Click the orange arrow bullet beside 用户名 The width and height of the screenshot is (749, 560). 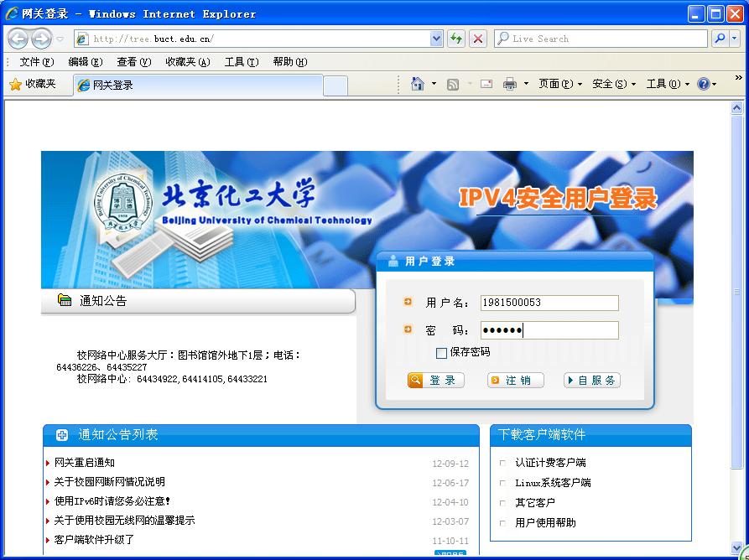tap(408, 302)
